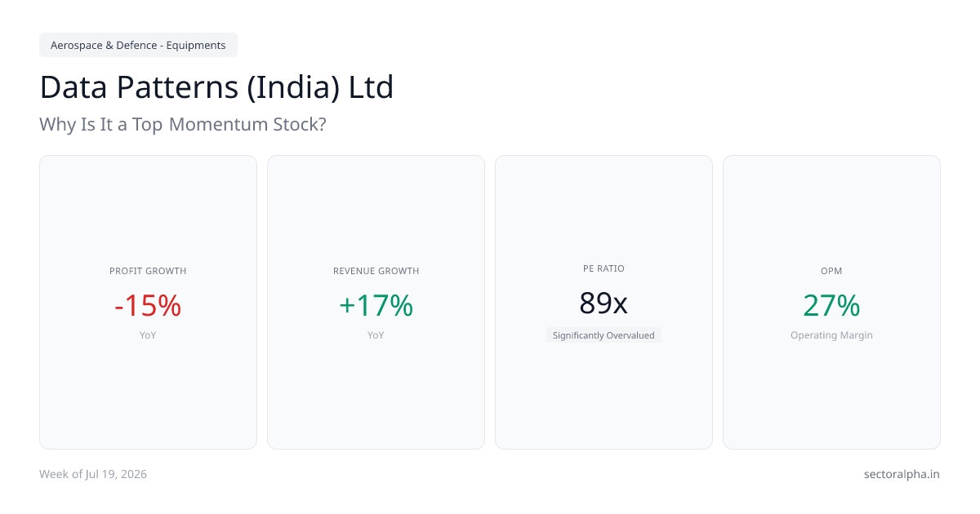Click the 89x PE ratio value

[x=604, y=303]
